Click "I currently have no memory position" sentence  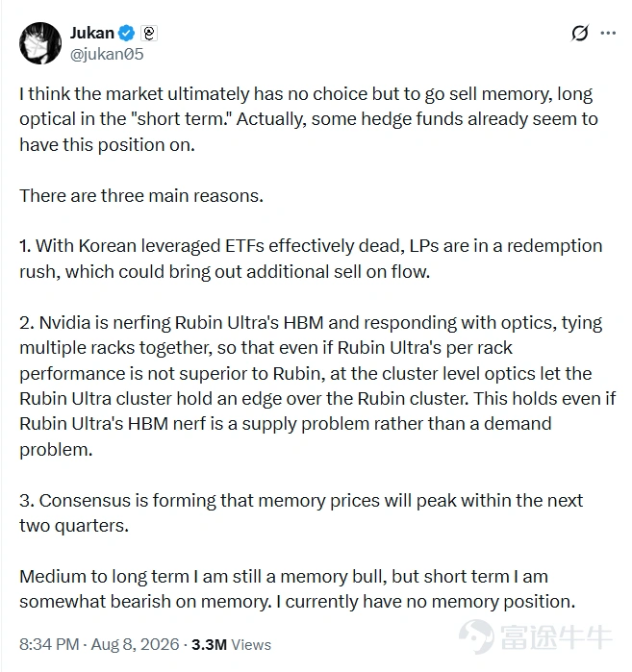[x=426, y=602]
